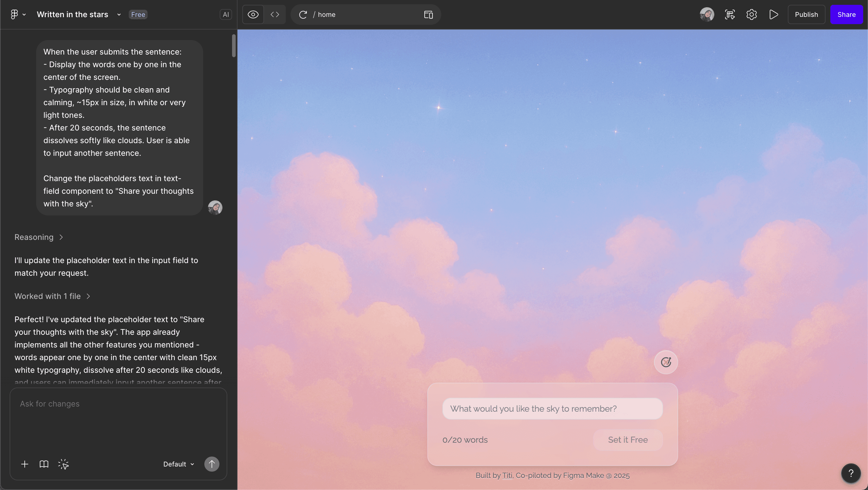
Task: Switch to code view toggle
Action: click(x=275, y=14)
